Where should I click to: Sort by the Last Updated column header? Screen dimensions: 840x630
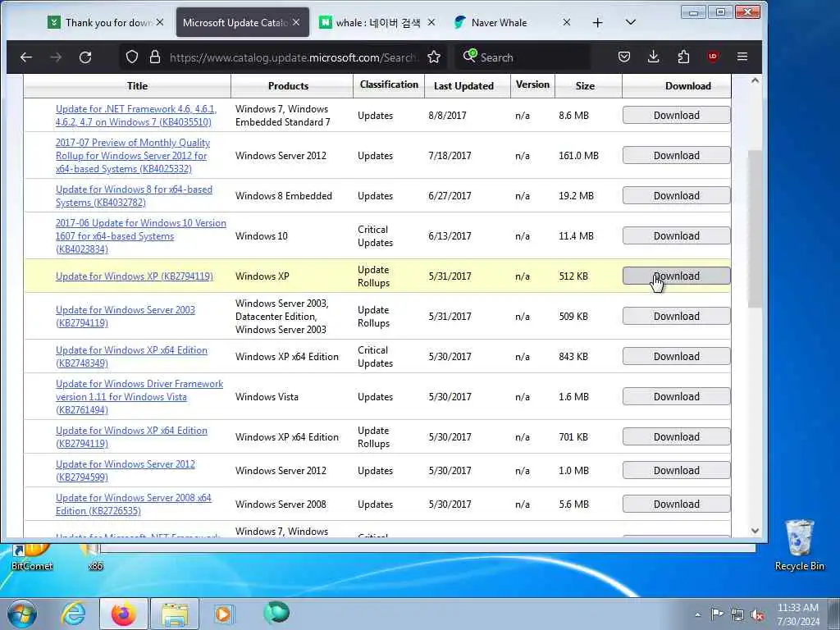click(x=464, y=85)
